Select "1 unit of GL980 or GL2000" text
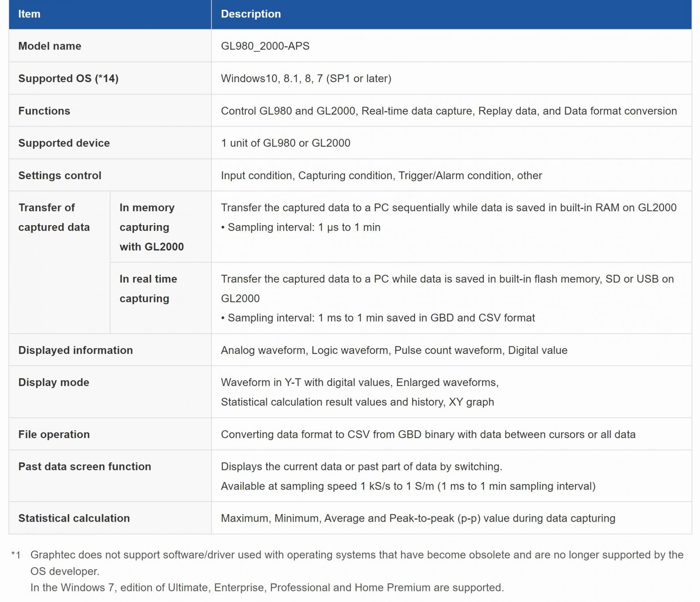Screen dimensions: 700x602 tap(285, 143)
